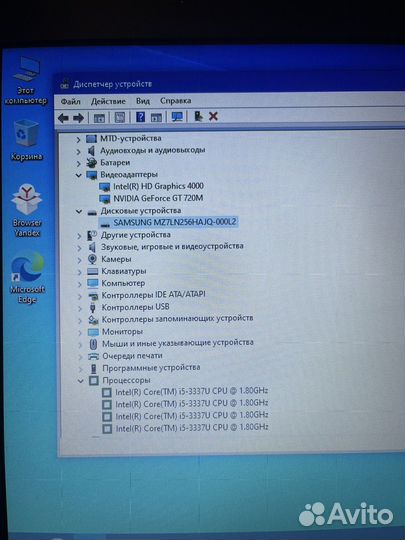Expand Аудиовходы и аудиовыходы node
Screen dimensions: 405x540
point(79,152)
